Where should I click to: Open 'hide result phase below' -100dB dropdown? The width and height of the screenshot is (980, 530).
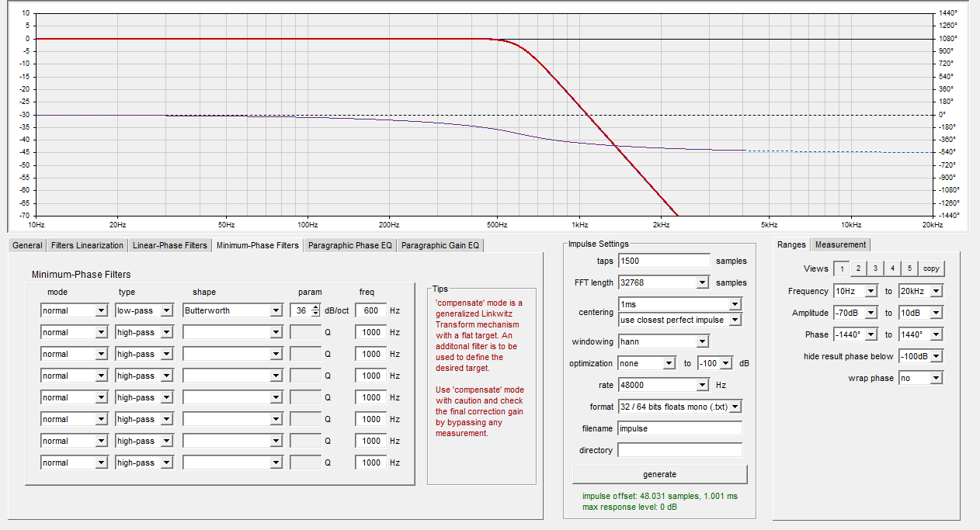click(x=920, y=356)
